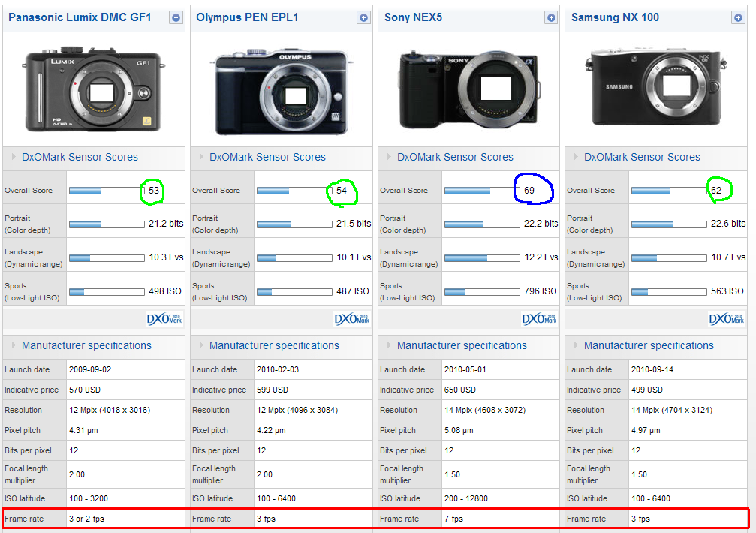Click the Samsung Sports Low-Light ISO bar
756x533 pixels.
tap(669, 292)
